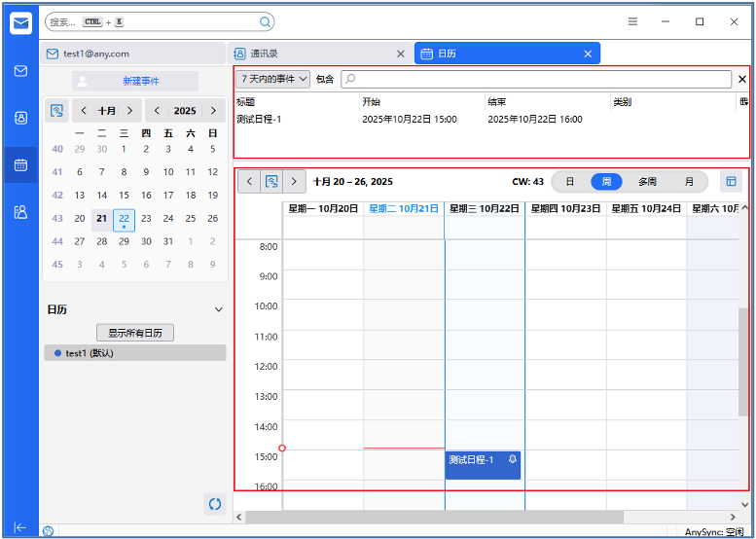Click the blue color dot of test1 calendar
756x539 pixels.
[57, 353]
